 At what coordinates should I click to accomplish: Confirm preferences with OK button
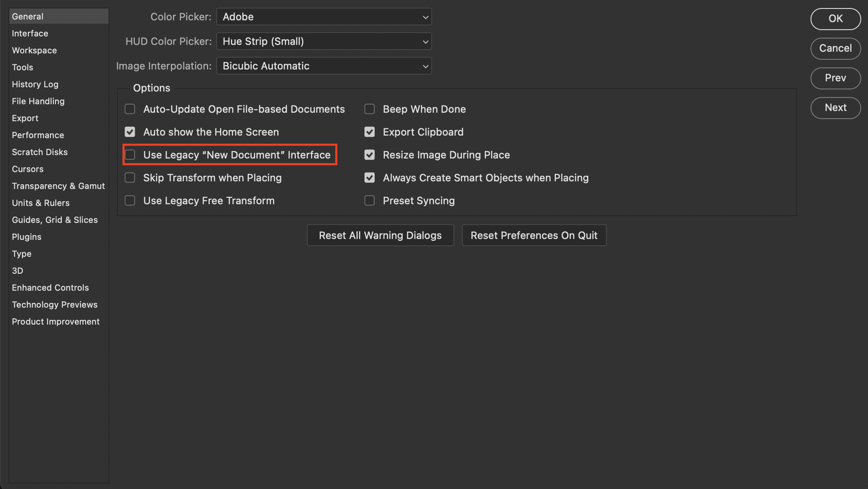835,19
